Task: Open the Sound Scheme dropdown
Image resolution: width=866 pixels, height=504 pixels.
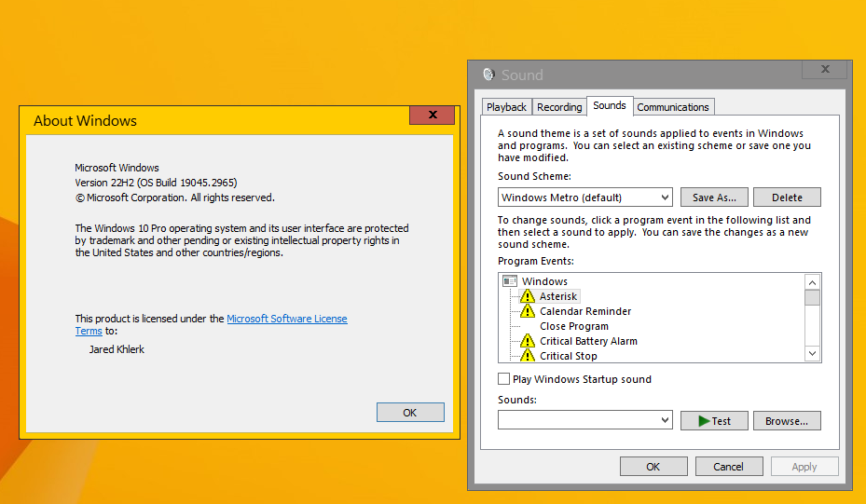Action: [584, 198]
